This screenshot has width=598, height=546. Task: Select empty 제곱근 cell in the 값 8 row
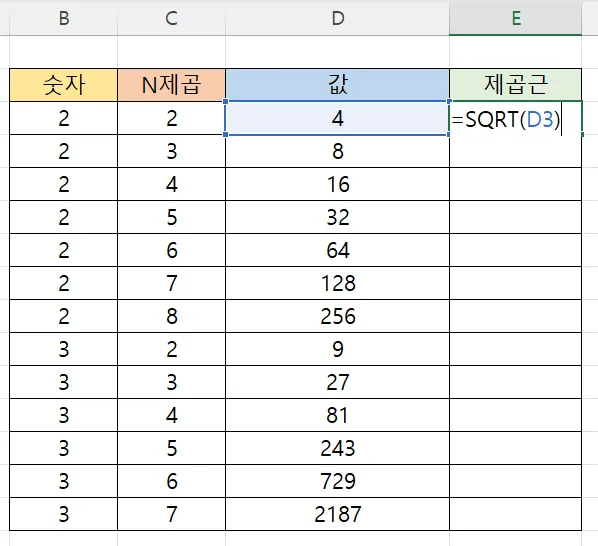coord(516,151)
